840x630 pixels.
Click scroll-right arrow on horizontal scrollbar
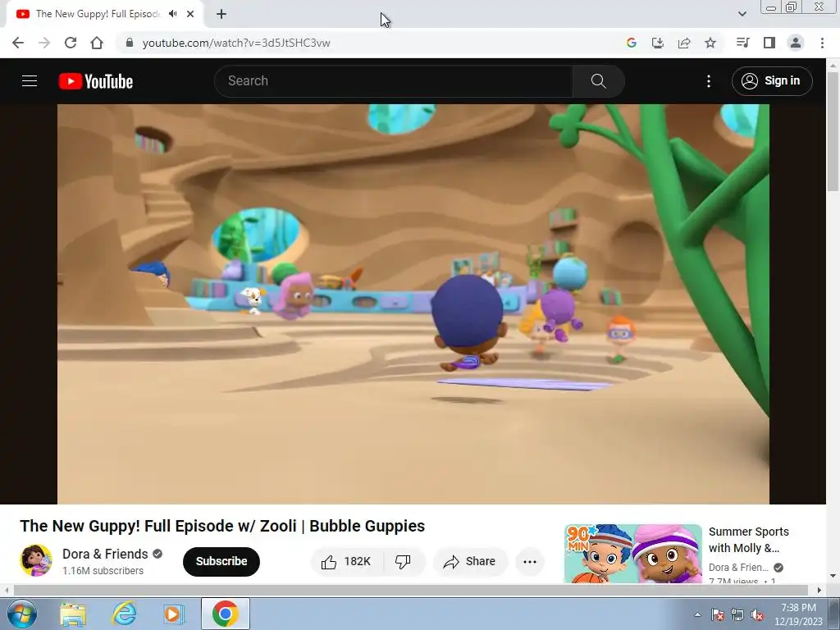click(x=819, y=590)
